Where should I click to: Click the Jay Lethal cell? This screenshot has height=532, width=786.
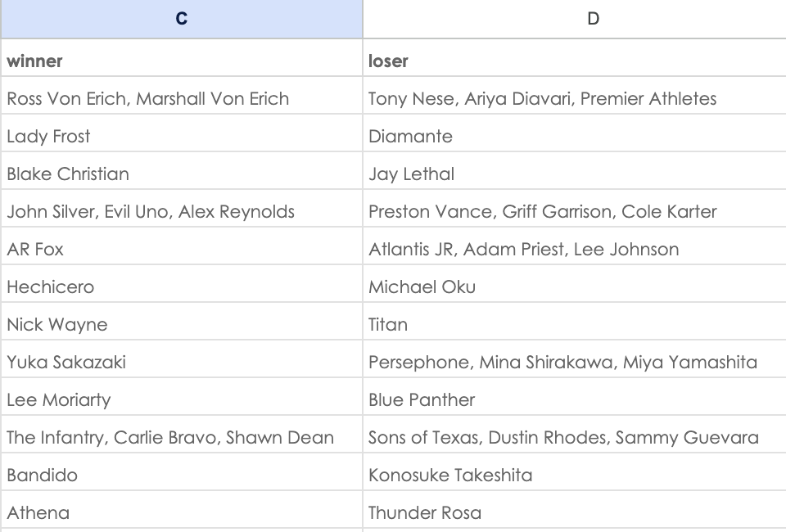tap(575, 170)
